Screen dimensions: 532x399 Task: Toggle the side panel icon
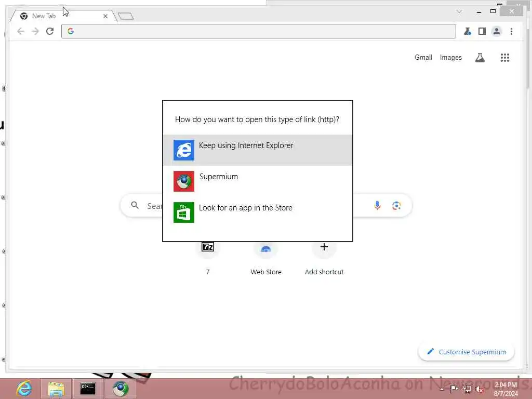(482, 31)
